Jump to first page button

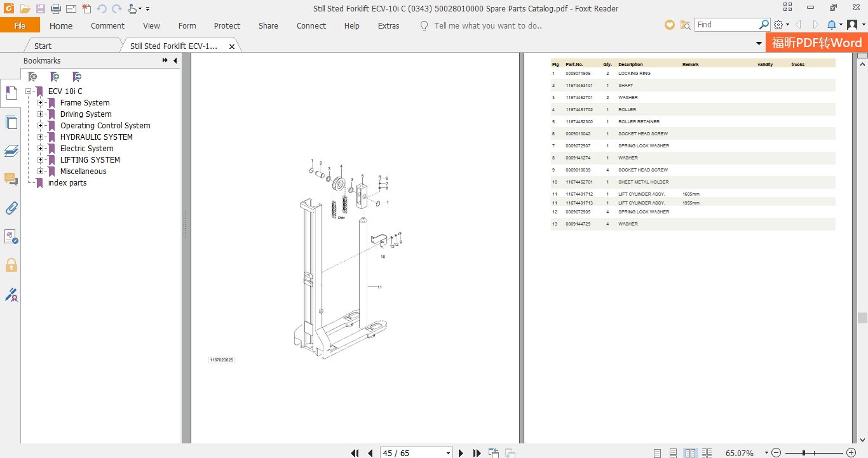pyautogui.click(x=355, y=453)
